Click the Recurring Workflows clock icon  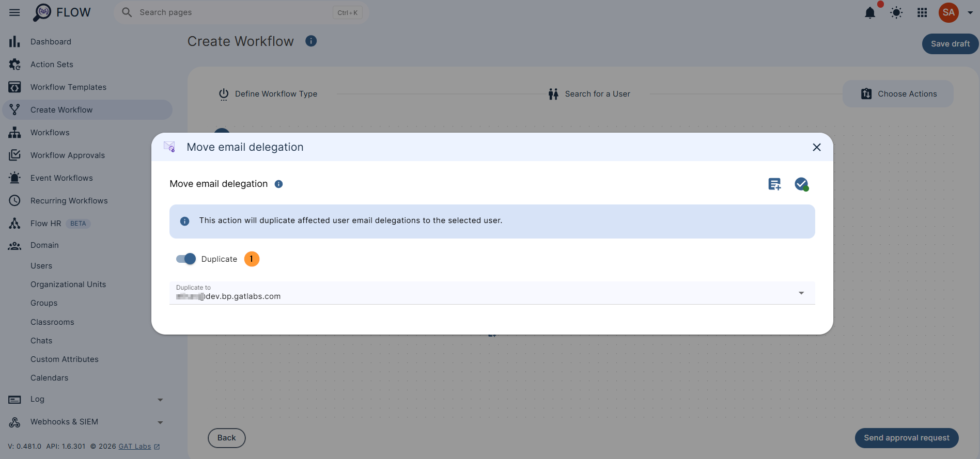coord(14,201)
